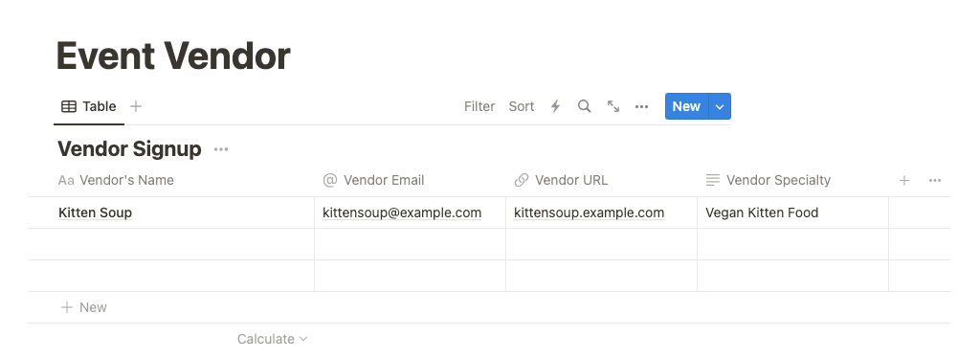This screenshot has height=358, width=980.
Task: Expand the New button dropdown arrow
Action: pyautogui.click(x=720, y=106)
